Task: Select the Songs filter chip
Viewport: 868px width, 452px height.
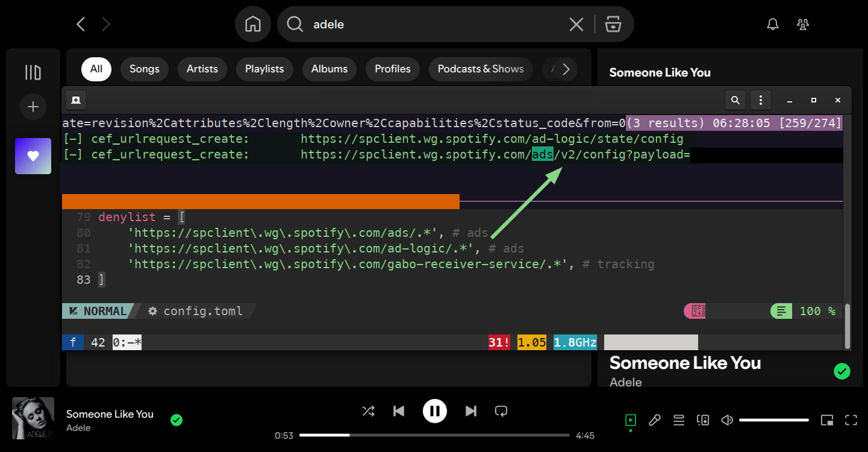Action: [x=145, y=69]
